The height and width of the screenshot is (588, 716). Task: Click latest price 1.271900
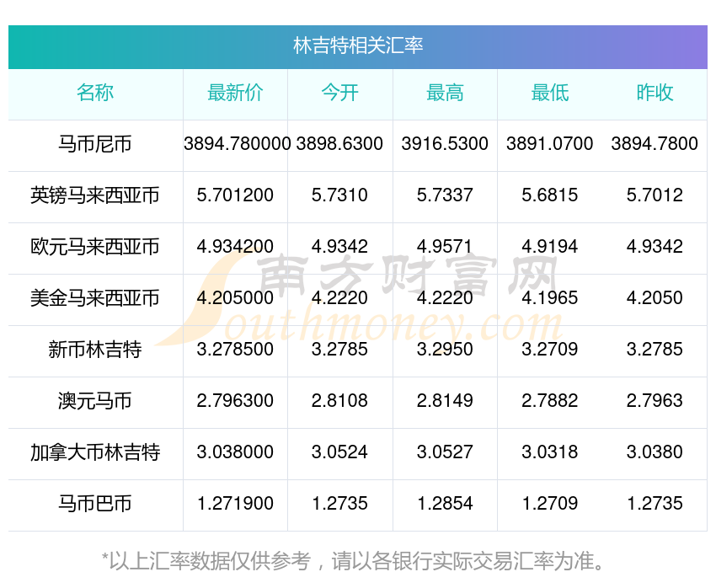pos(235,504)
